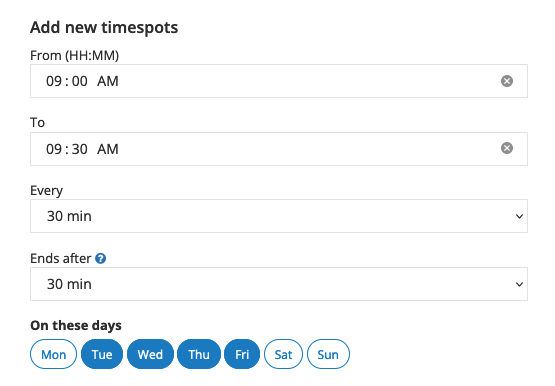This screenshot has width=555, height=386.
Task: Open the Every 30 min select box
Action: coord(279,216)
